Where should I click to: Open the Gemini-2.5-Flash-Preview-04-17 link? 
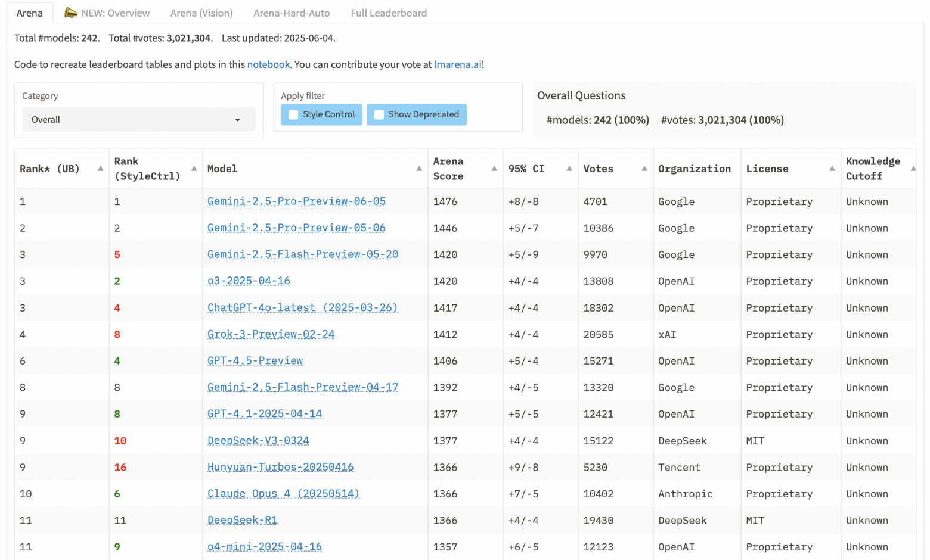303,387
